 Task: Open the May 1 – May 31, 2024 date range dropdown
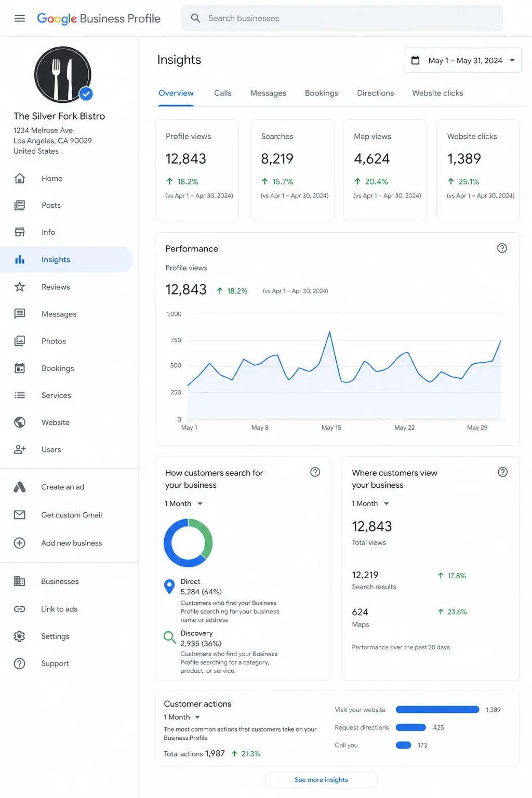462,60
